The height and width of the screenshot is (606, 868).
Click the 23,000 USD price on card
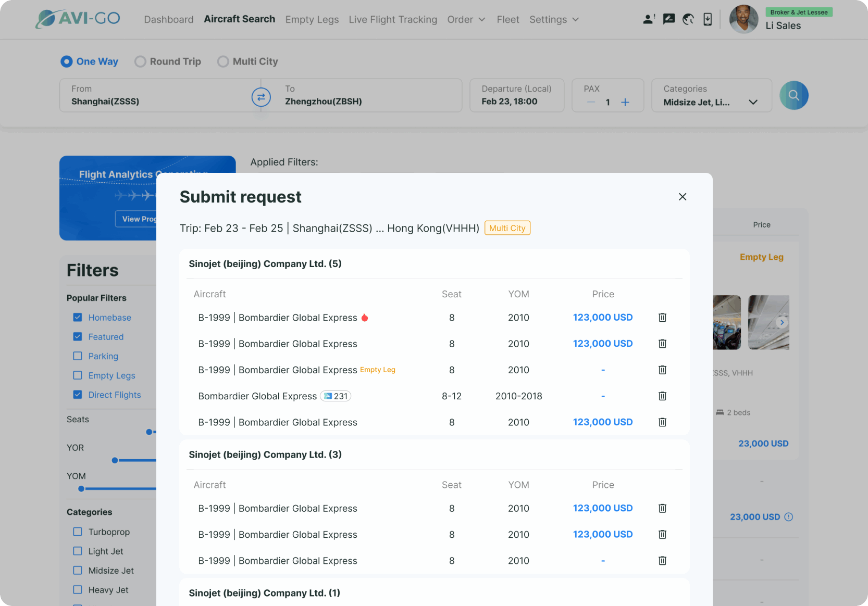point(763,444)
